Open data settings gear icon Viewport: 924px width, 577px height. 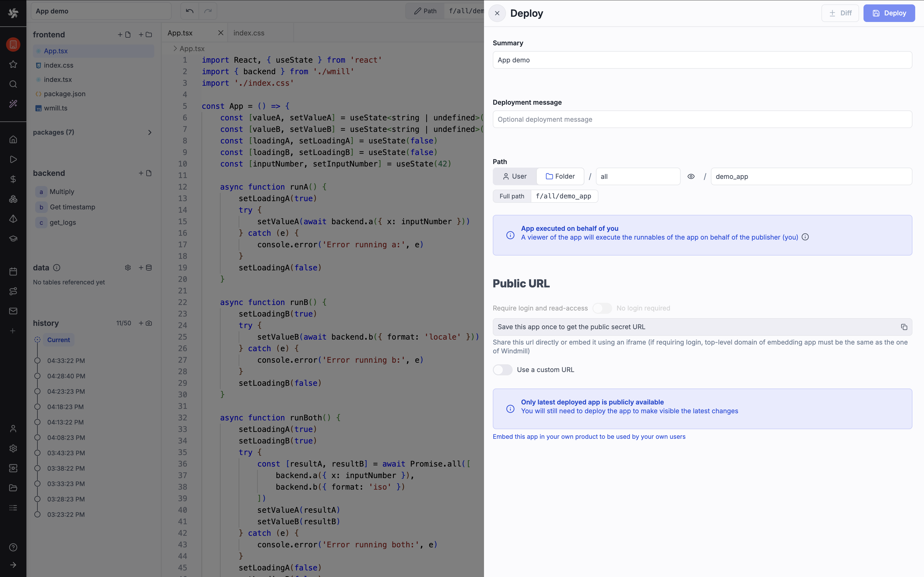tap(128, 268)
